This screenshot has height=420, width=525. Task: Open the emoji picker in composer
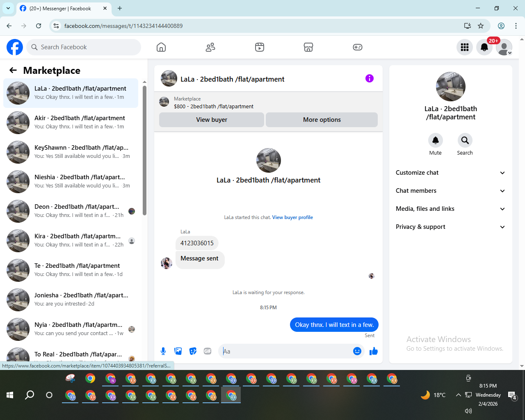pyautogui.click(x=357, y=351)
